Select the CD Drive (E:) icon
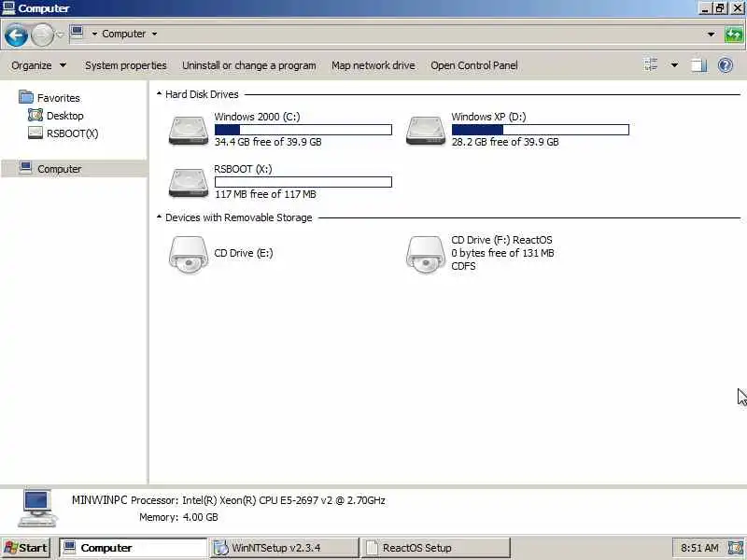Viewport: 747px width, 560px height. click(189, 255)
